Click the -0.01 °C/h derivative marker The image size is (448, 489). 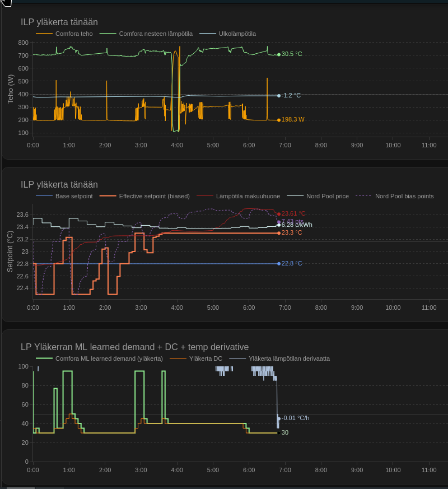[x=279, y=418]
